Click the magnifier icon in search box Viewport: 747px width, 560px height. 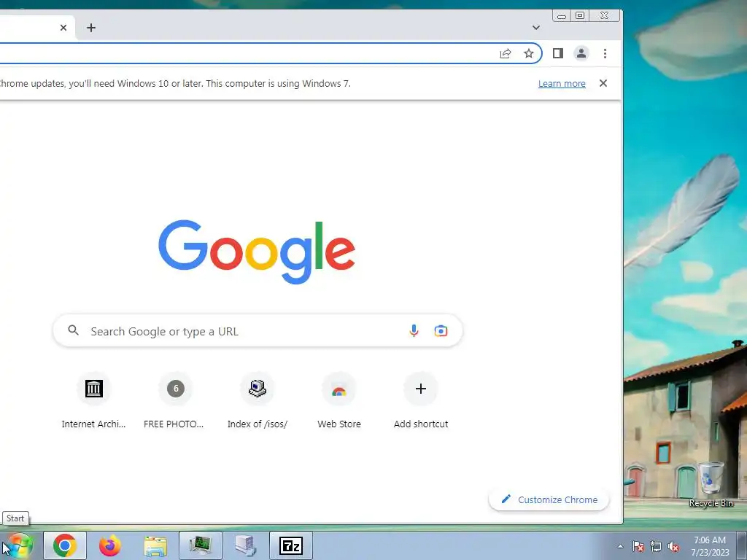(74, 330)
